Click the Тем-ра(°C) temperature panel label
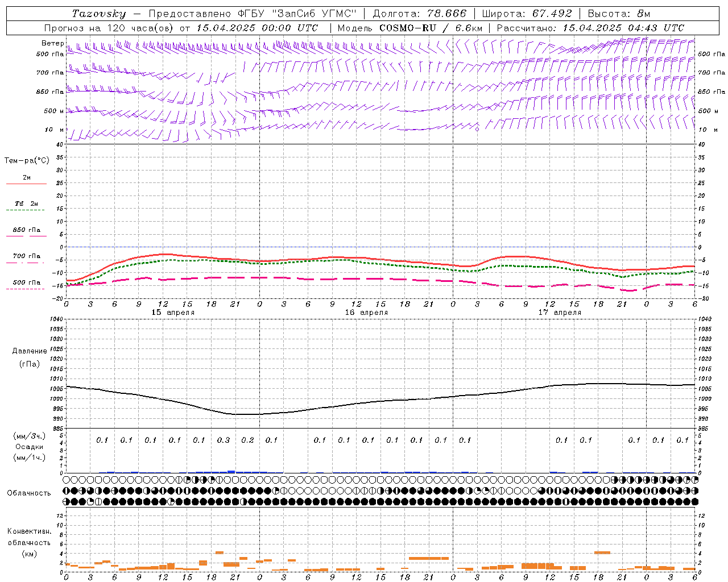The image size is (728, 582). point(27,161)
